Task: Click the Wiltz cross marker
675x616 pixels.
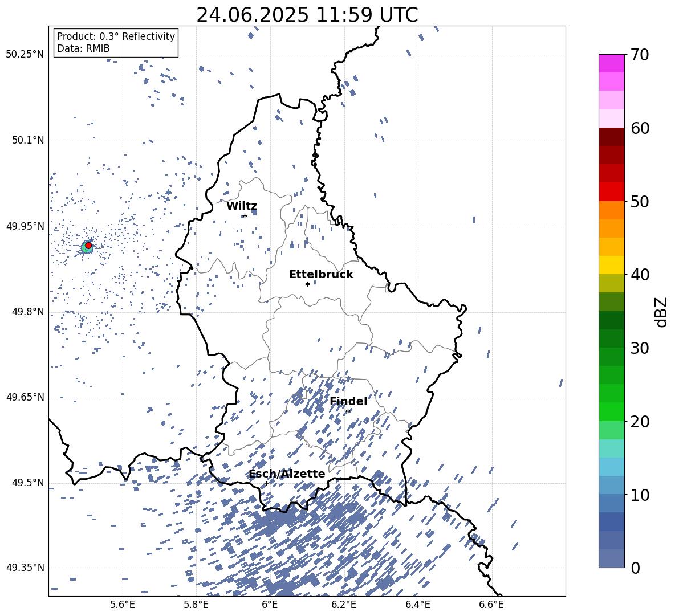Action: click(245, 215)
